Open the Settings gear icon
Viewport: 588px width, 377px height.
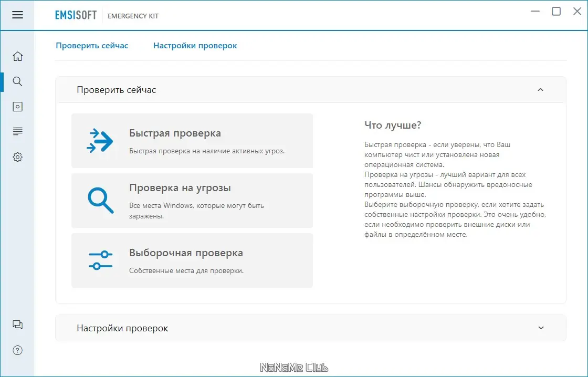pos(18,157)
